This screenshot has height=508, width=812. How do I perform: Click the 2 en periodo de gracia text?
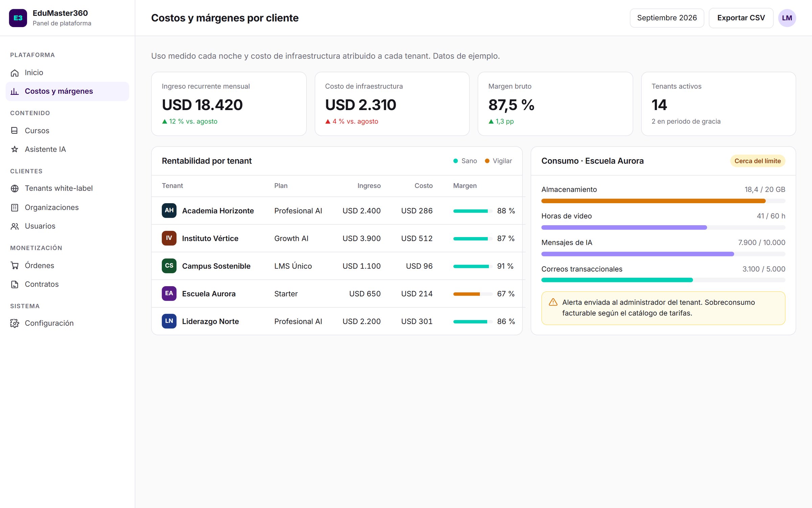pyautogui.click(x=686, y=121)
